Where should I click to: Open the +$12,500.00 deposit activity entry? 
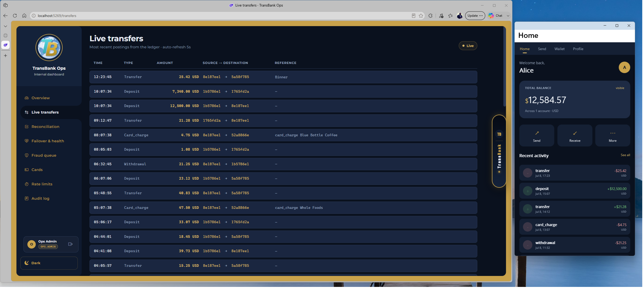pyautogui.click(x=575, y=191)
